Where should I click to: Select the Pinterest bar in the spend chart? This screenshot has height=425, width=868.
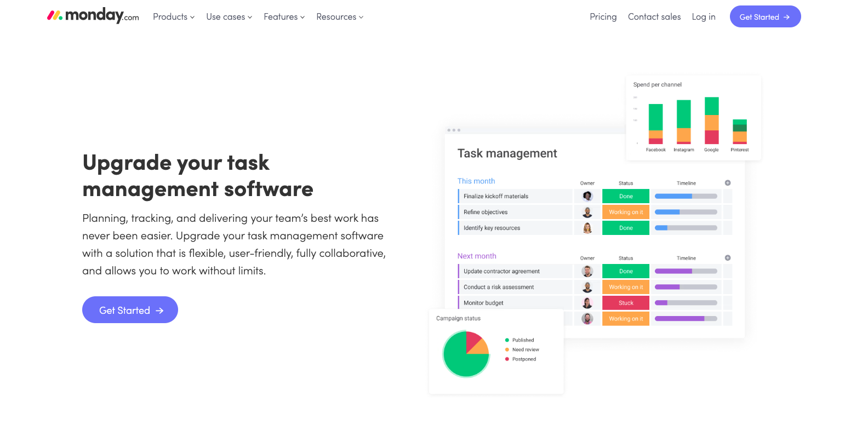[740, 131]
